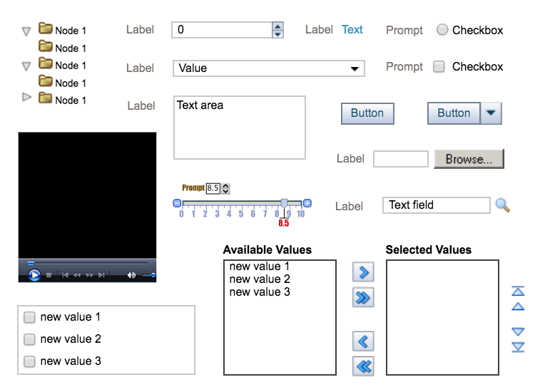Screen dimensions: 535x392
Task: Click the fast-forward icon in media player
Action: tap(89, 275)
